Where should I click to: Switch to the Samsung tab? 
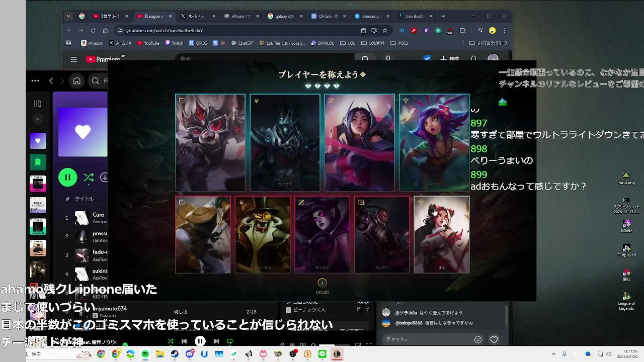tap(371, 16)
